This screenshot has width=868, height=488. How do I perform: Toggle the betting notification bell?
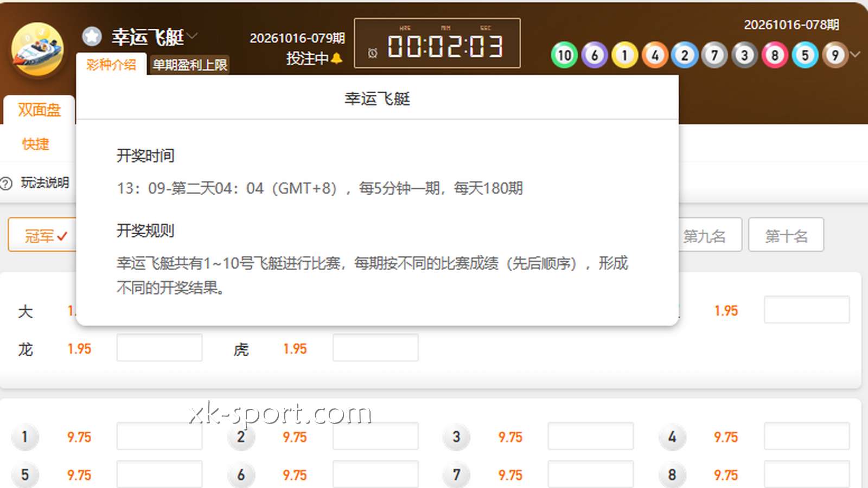[x=336, y=58]
